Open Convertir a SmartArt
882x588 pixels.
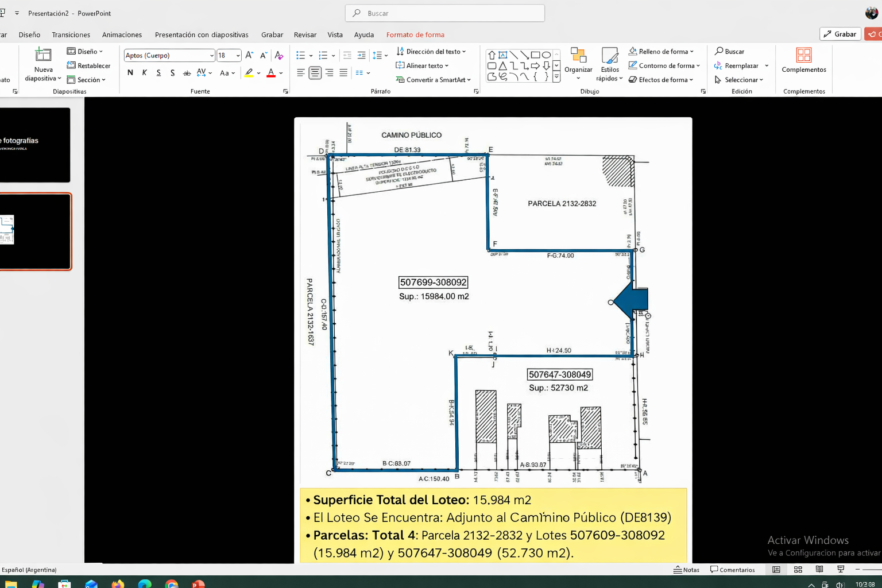tap(434, 80)
